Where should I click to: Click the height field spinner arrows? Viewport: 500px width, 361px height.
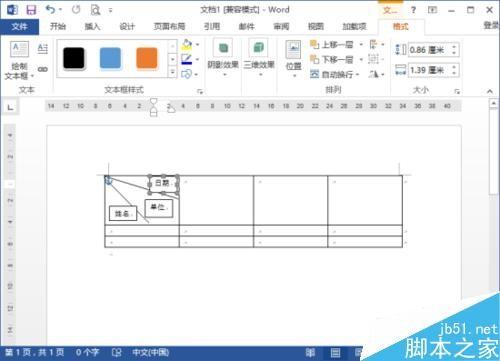point(454,50)
